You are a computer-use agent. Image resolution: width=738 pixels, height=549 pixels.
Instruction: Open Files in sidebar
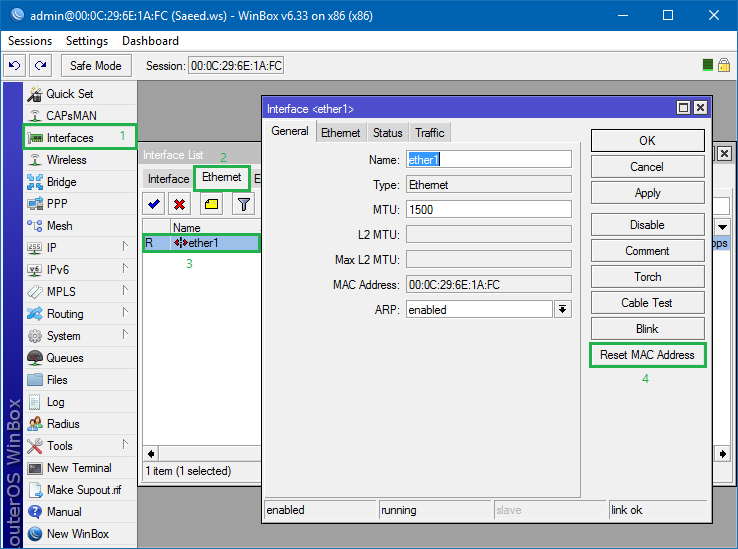(x=80, y=379)
